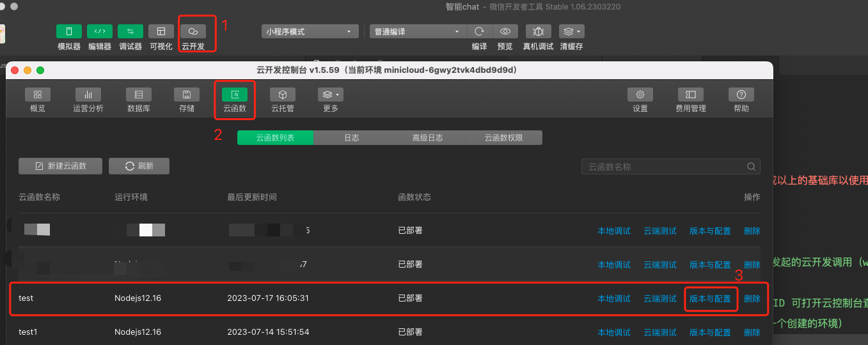Select the 云函数 cloud functions section
The height and width of the screenshot is (345, 868).
235,95
